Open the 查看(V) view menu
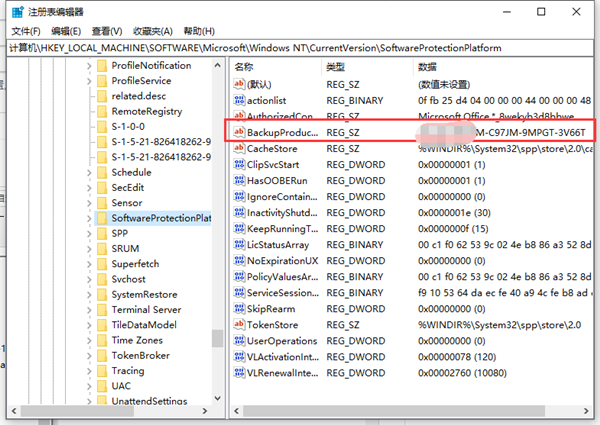Image resolution: width=600 pixels, height=425 pixels. click(x=106, y=31)
